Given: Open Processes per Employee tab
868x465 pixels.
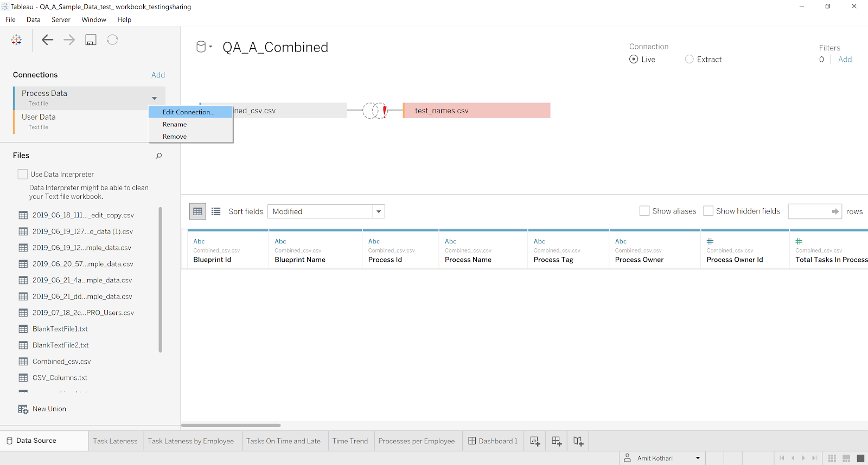Looking at the screenshot, I should [x=417, y=441].
